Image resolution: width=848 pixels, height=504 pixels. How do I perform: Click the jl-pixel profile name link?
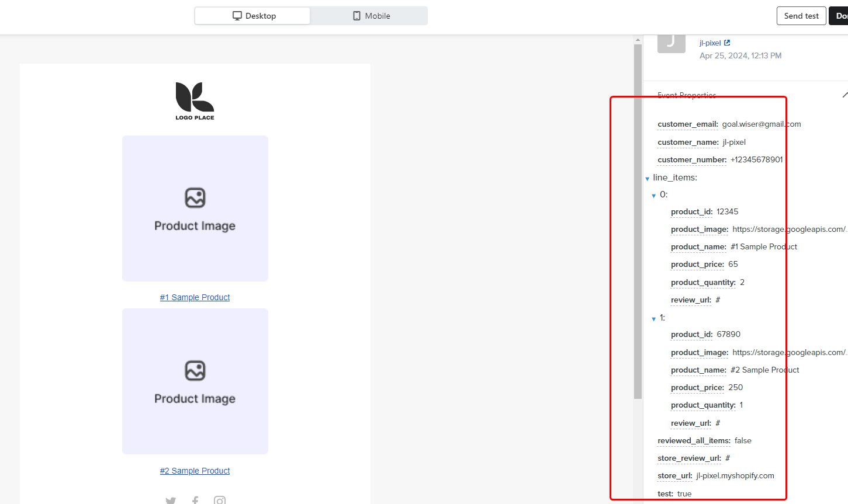pos(709,43)
